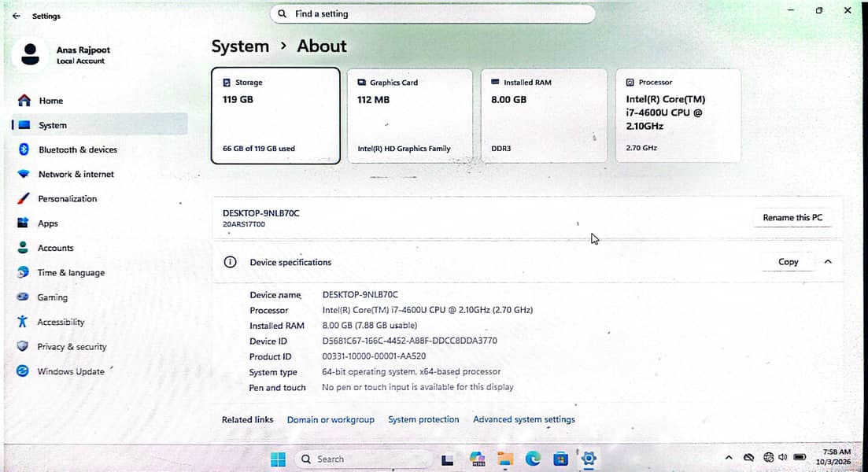Open Personalization settings
The height and width of the screenshot is (472, 868).
pos(100,199)
